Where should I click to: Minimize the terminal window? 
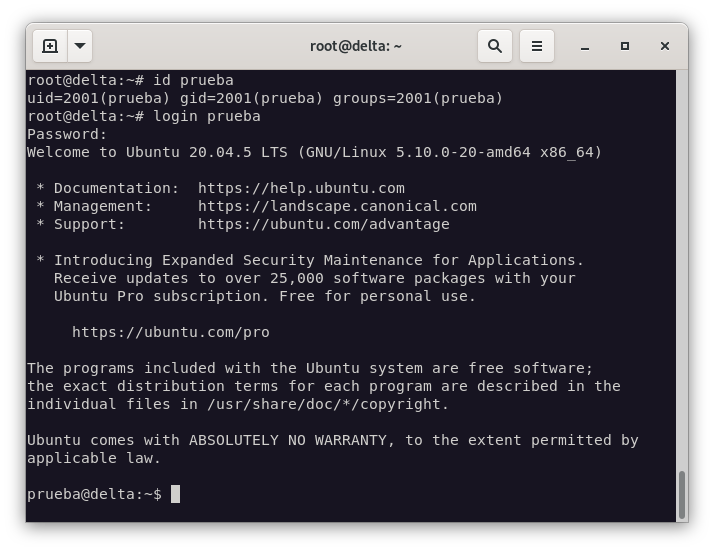[585, 45]
